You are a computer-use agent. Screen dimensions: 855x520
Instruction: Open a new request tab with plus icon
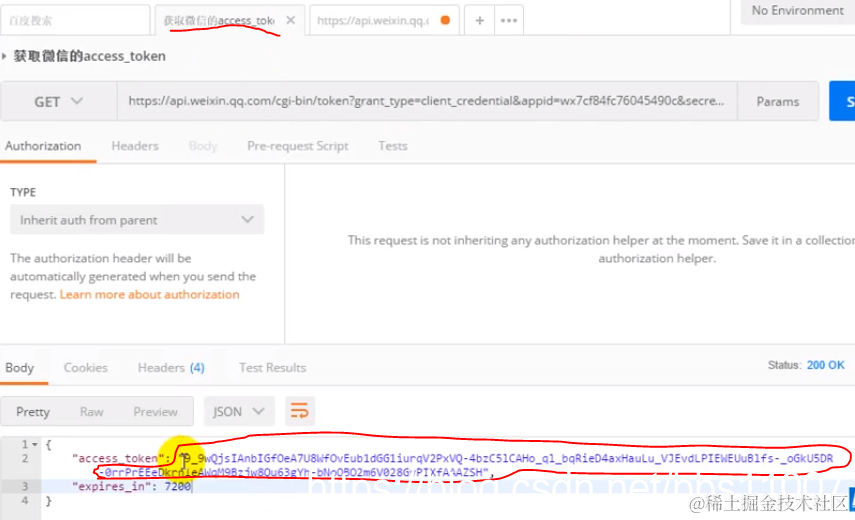point(480,20)
